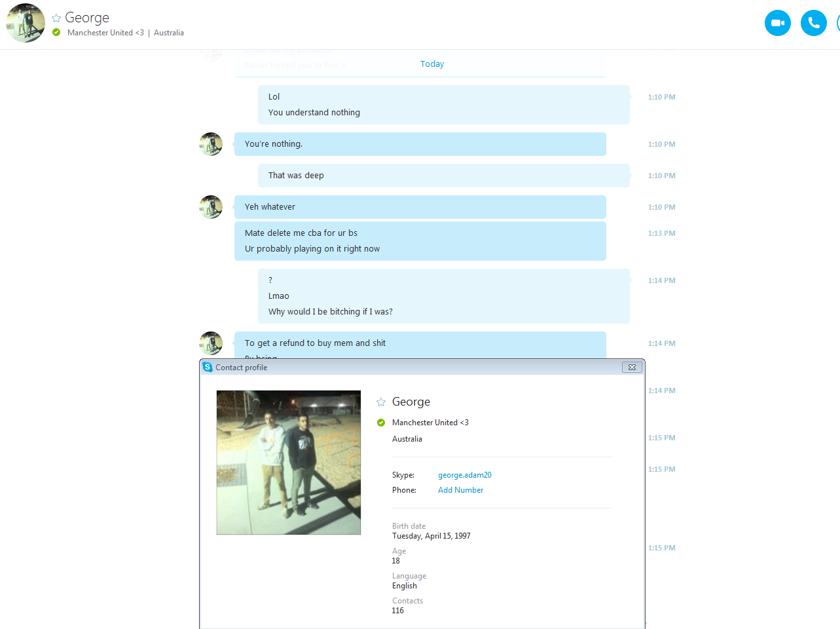Click the Contact profile title bar text

pyautogui.click(x=242, y=368)
